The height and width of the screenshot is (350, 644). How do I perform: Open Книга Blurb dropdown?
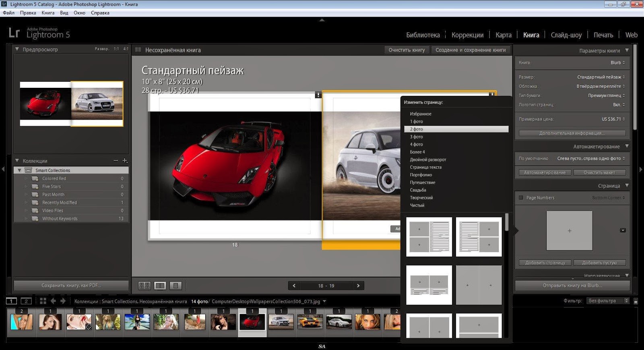(617, 62)
